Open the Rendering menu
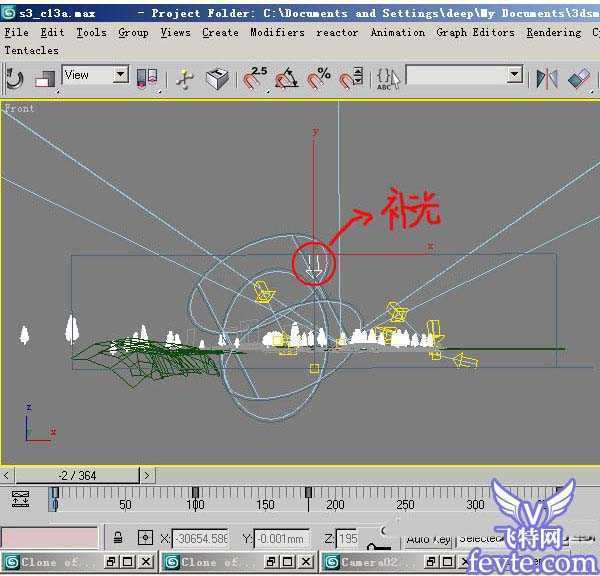 click(554, 33)
